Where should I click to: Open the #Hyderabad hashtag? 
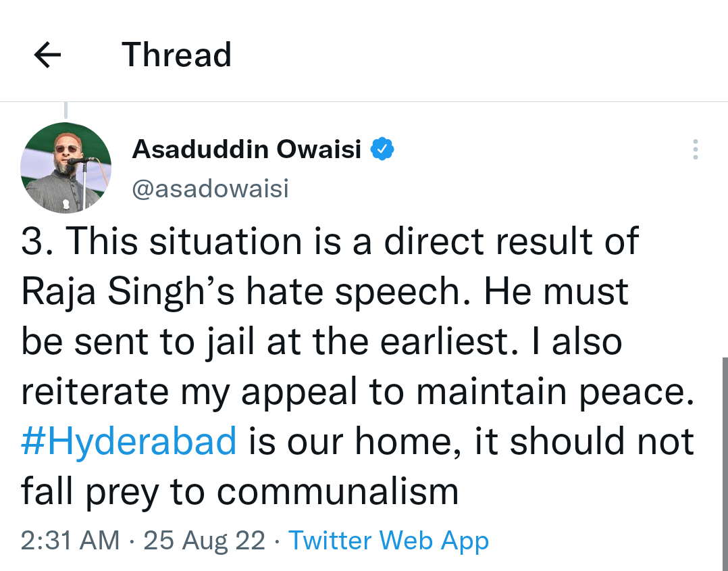[129, 442]
